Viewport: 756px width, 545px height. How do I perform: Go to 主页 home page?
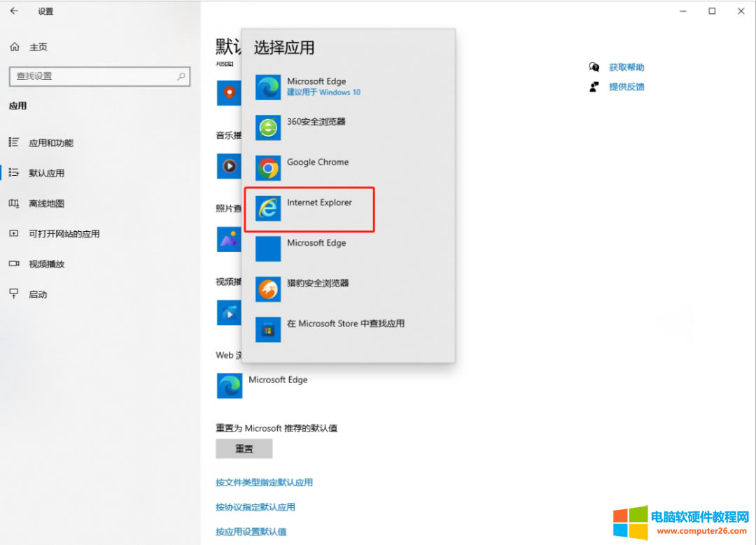click(38, 47)
